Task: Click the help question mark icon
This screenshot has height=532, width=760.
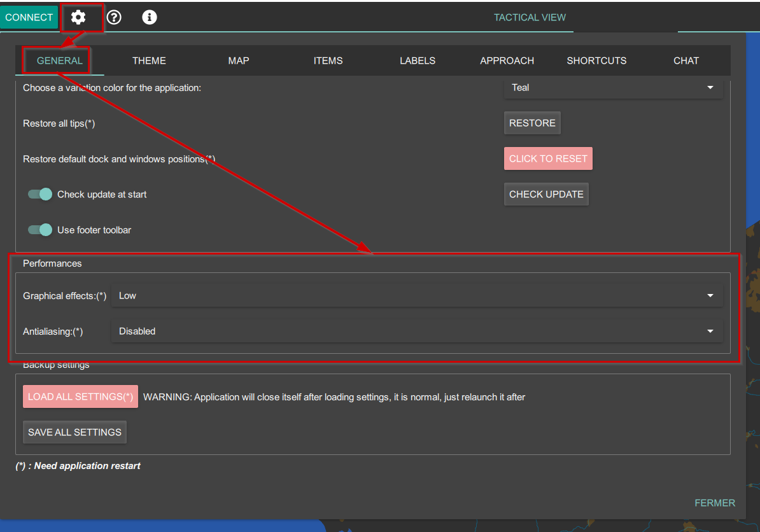Action: (114, 17)
